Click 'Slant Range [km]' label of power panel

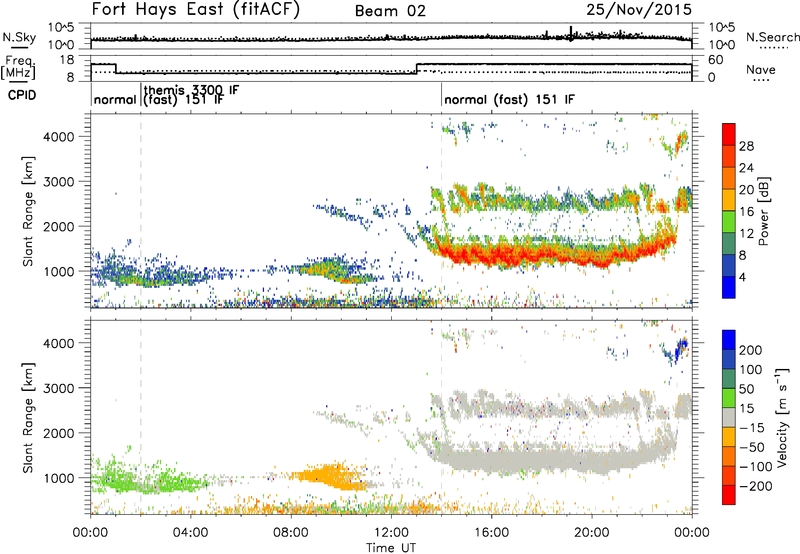(x=28, y=211)
